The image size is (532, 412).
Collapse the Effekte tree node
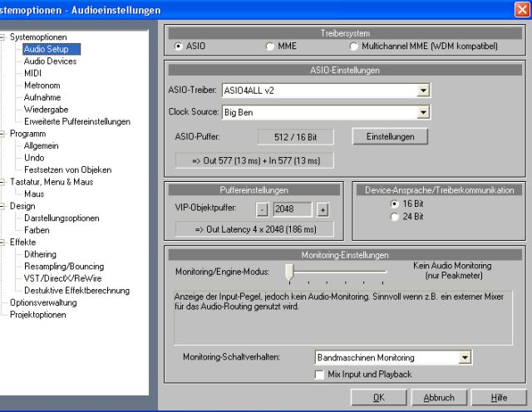2,242
